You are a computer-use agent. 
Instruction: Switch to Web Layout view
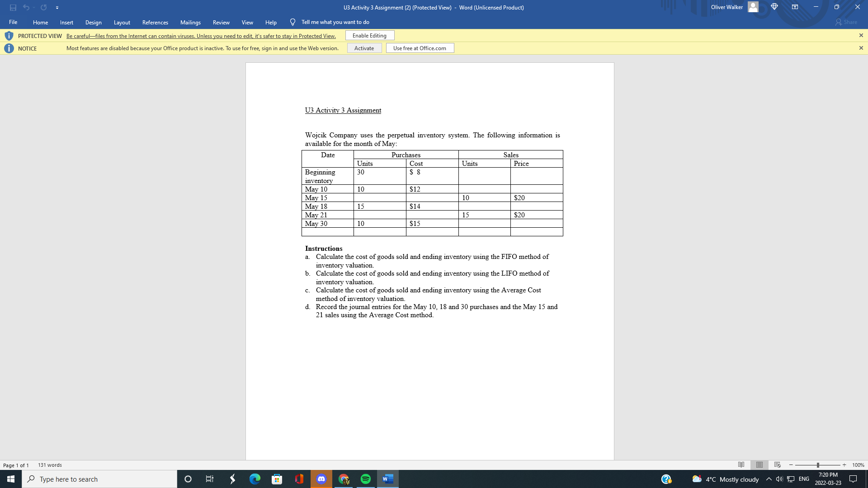[777, 465]
